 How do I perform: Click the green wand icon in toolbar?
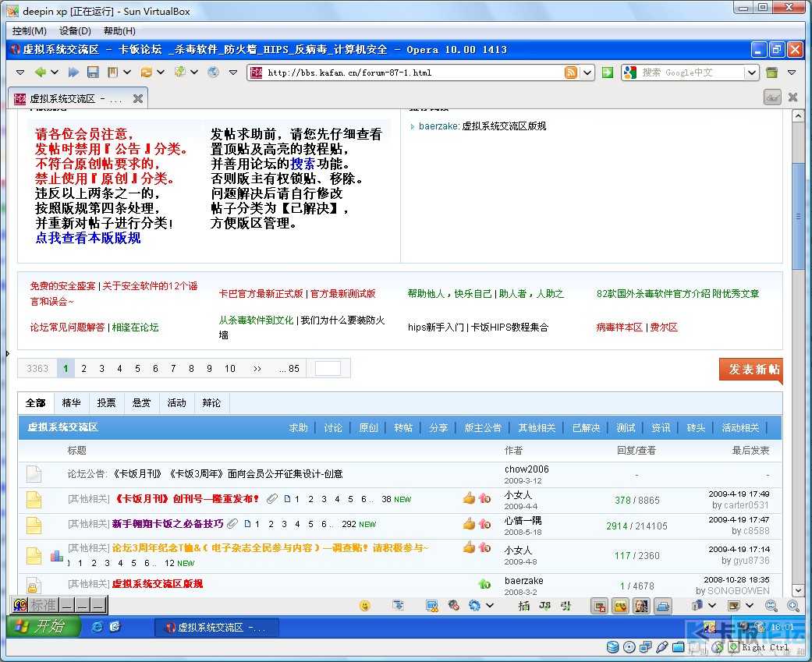179,72
